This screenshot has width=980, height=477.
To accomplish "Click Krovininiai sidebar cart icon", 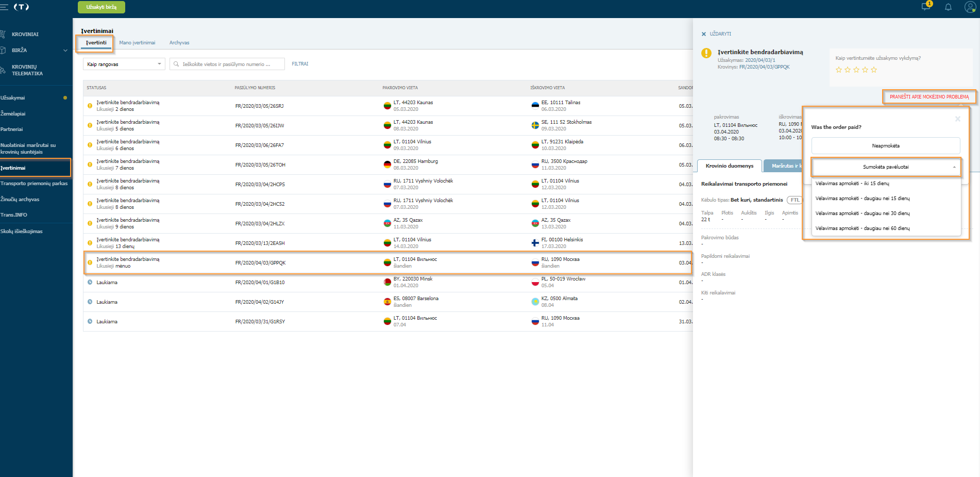I will coord(2,34).
